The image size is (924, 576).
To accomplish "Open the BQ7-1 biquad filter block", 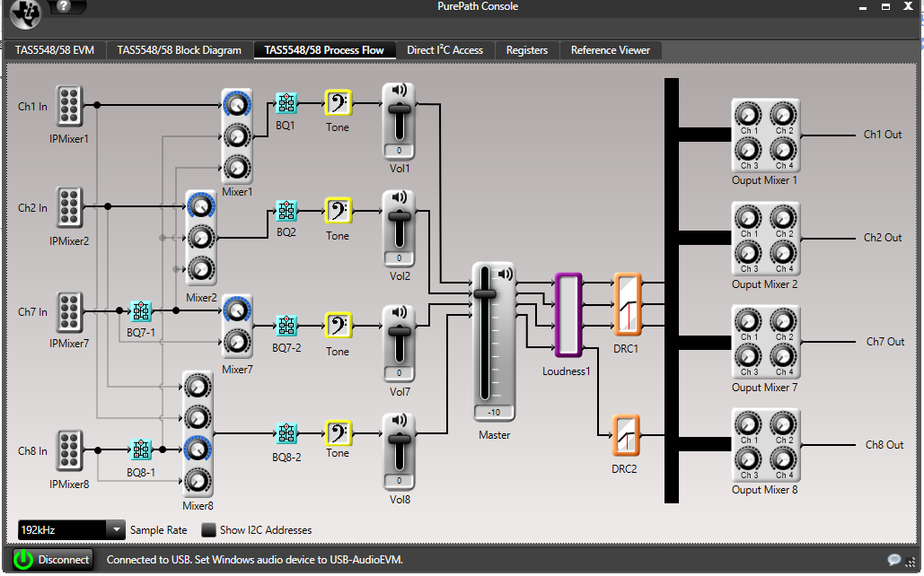I will click(x=141, y=310).
